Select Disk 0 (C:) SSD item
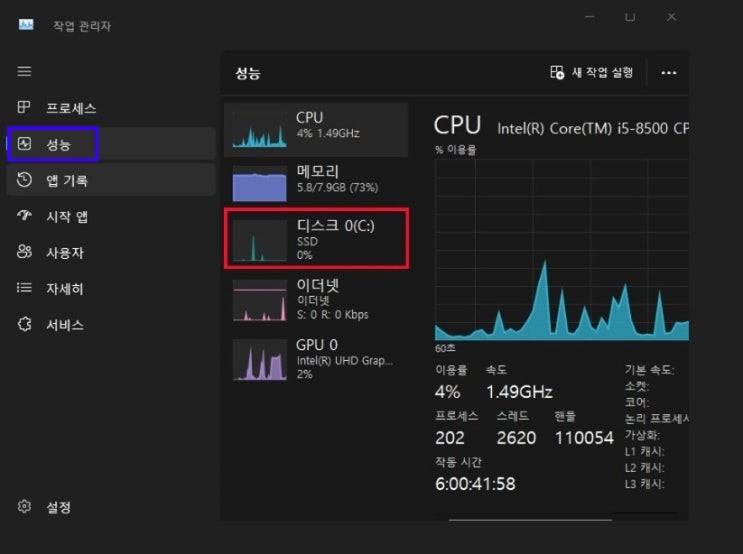This screenshot has height=554, width=743. click(x=316, y=238)
